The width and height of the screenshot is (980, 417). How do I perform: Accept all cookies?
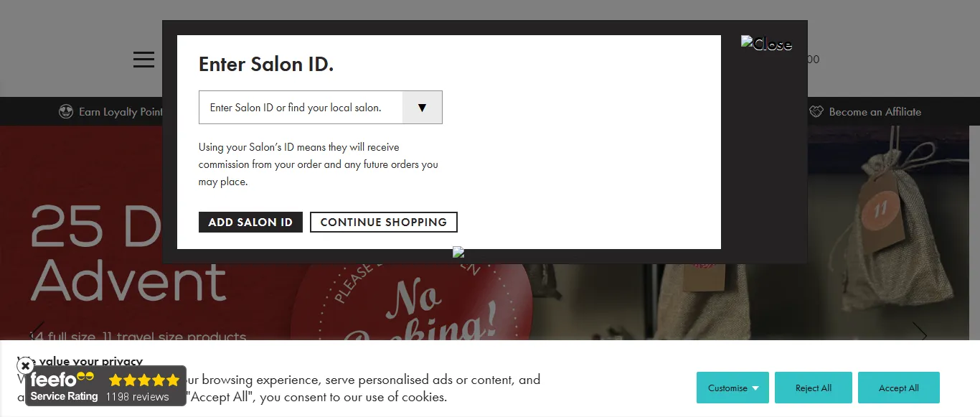pyautogui.click(x=898, y=388)
